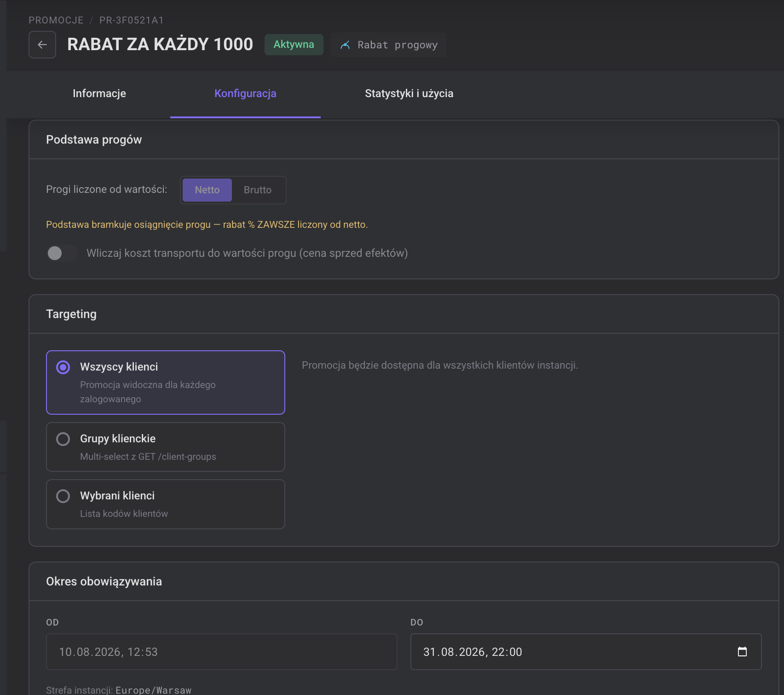Screen dimensions: 784x695
Task: Click the Targeting section heading
Action: tap(71, 314)
